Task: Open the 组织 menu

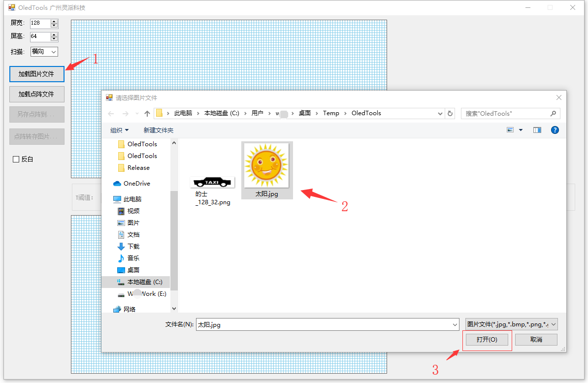Action: (x=119, y=130)
